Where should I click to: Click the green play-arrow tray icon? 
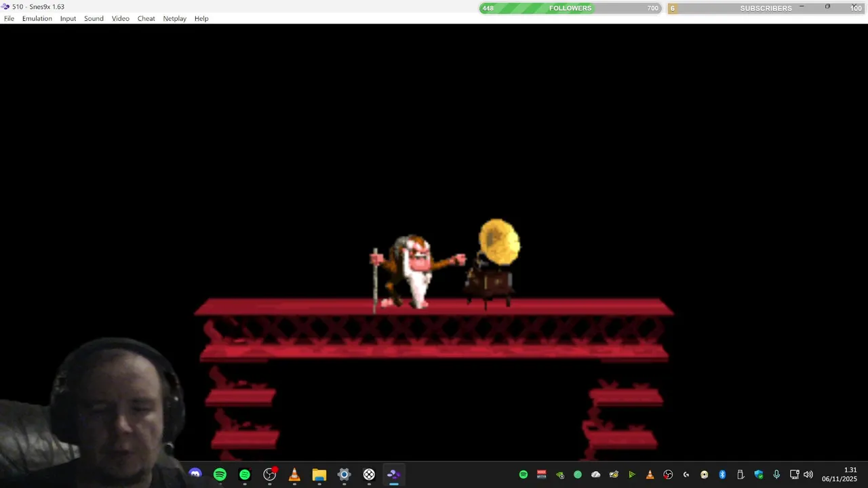632,474
